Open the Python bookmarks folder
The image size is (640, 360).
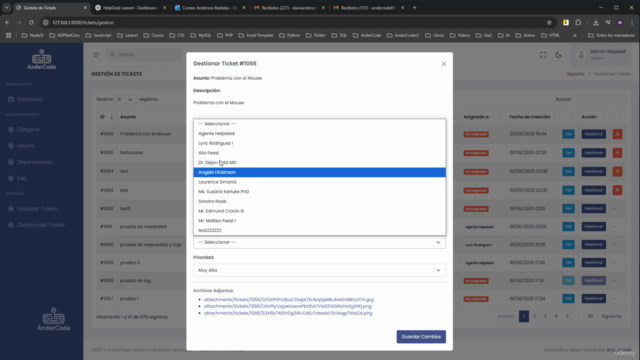289,36
